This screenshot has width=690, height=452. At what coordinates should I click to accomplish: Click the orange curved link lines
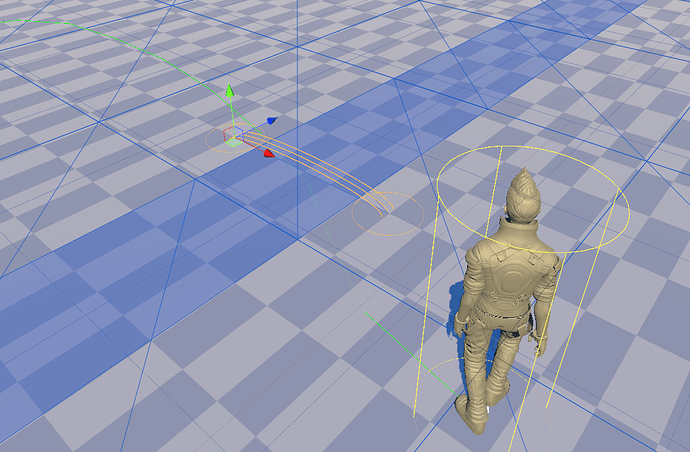click(x=318, y=169)
